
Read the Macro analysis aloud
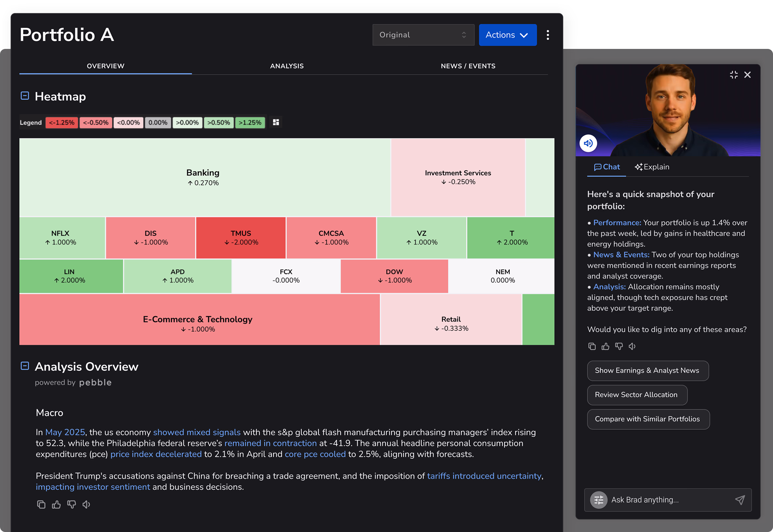(86, 504)
